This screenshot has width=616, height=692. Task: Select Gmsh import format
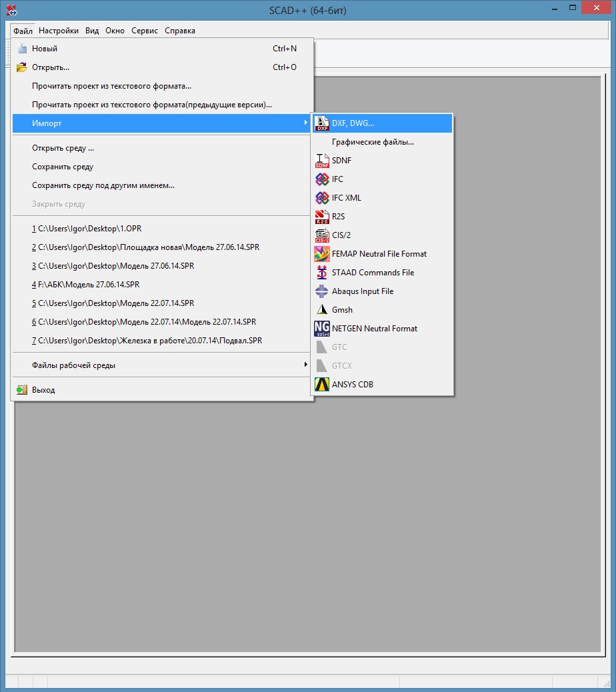[383, 310]
